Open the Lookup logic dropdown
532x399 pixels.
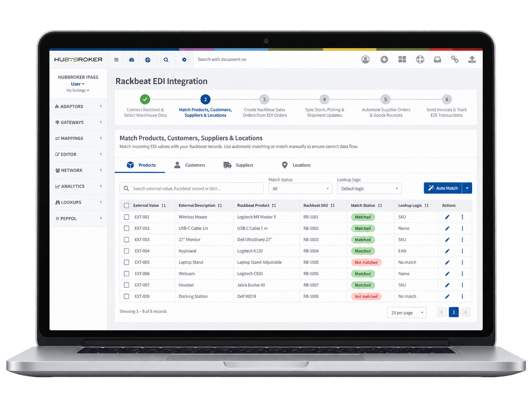369,188
